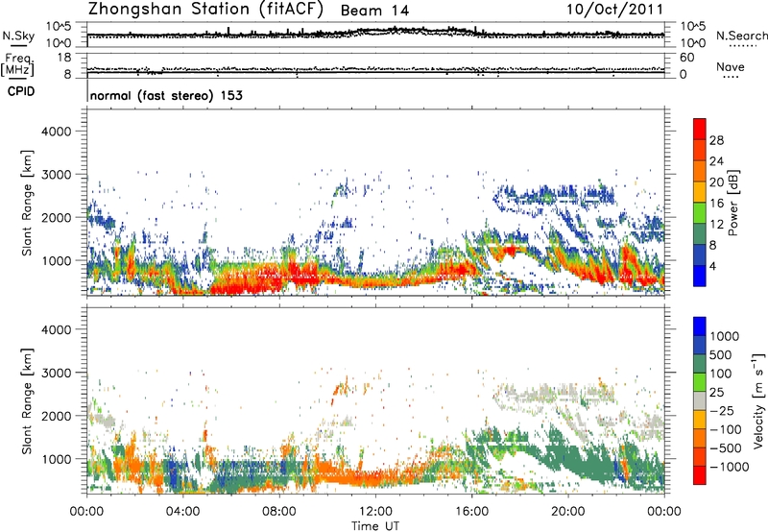The image size is (768, 532).
Task: Click the "04:00" time tick label
Action: (x=182, y=512)
